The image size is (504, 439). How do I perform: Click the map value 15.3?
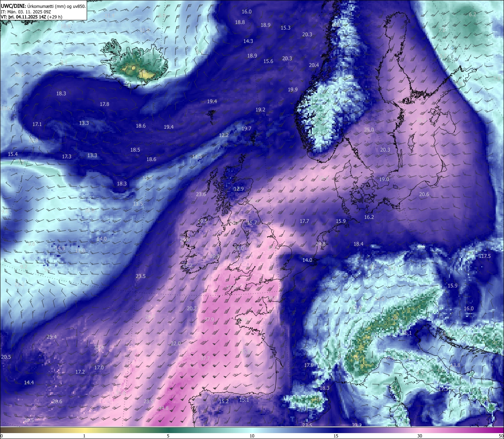tap(285, 28)
